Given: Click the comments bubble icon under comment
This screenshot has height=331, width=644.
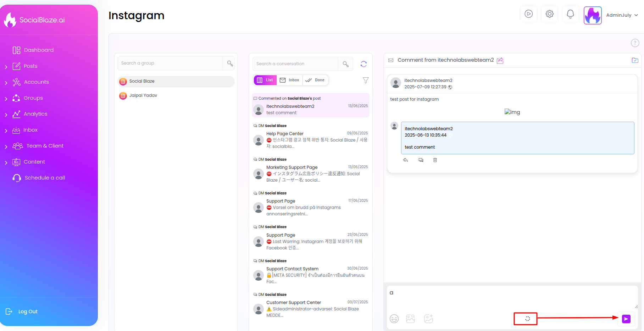Looking at the screenshot, I should click(421, 160).
